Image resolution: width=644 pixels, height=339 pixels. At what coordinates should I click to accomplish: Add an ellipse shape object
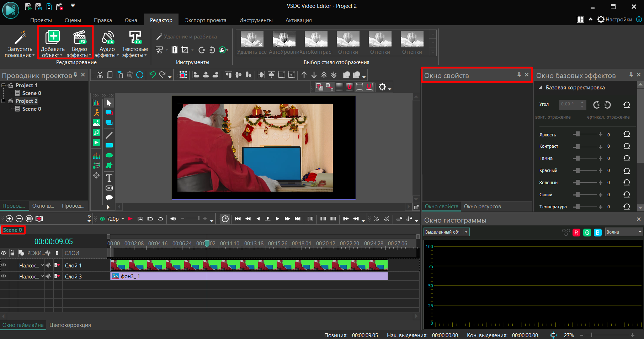(109, 155)
